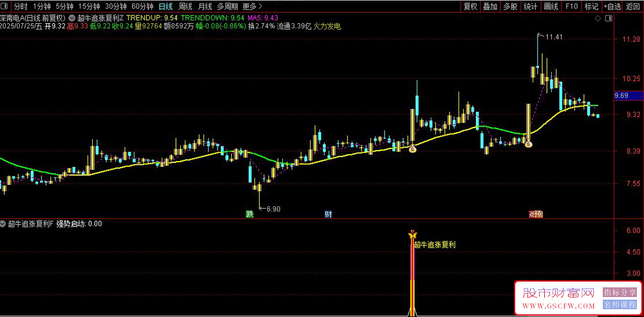Switch to 月线 monthly chart
The image size is (644, 317).
pos(205,6)
